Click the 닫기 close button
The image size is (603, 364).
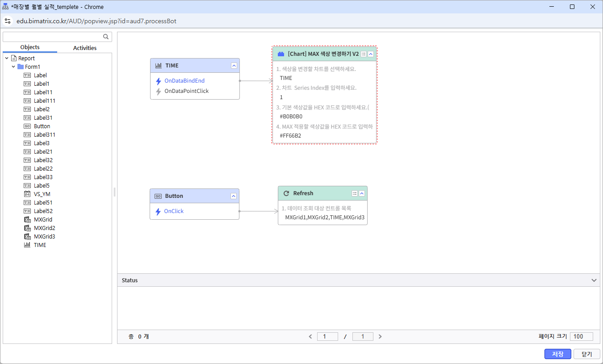tap(586, 354)
